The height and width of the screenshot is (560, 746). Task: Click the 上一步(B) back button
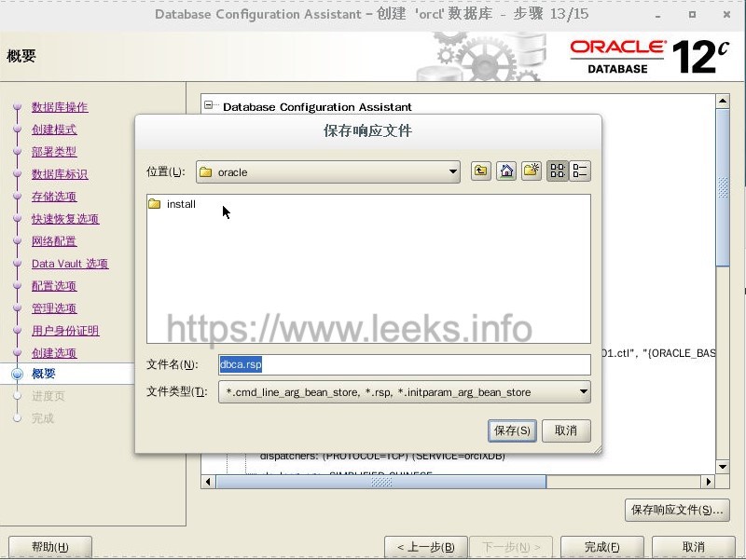tap(426, 547)
